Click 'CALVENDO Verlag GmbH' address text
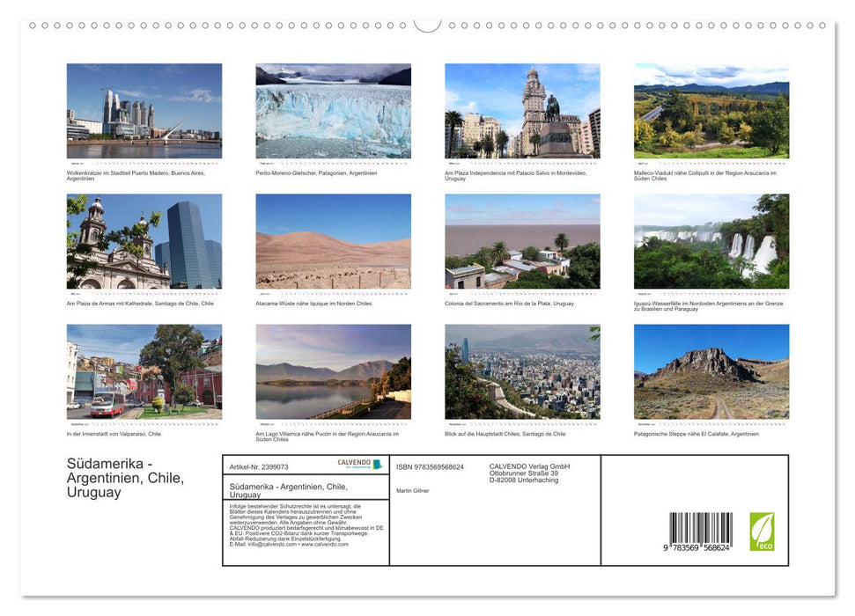855x616 pixels. click(529, 473)
